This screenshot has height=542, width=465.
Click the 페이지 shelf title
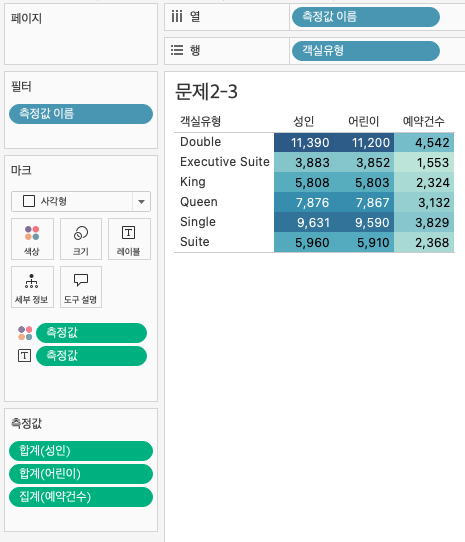pos(26,18)
